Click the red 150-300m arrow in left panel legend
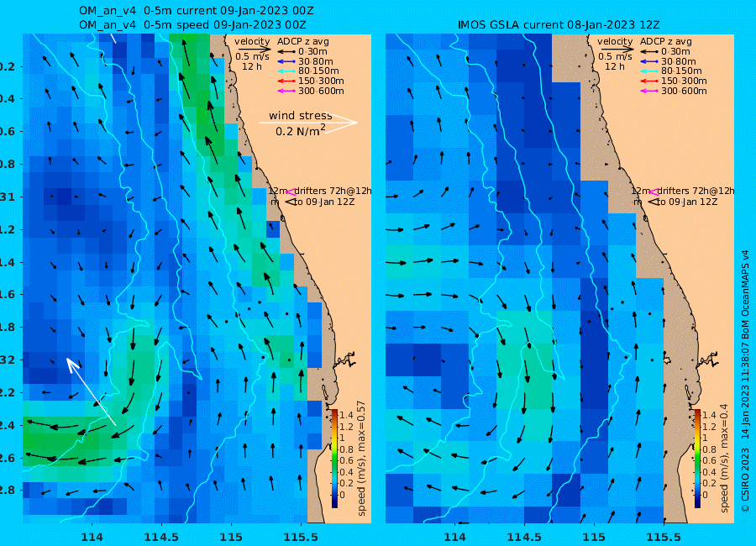 (x=286, y=81)
